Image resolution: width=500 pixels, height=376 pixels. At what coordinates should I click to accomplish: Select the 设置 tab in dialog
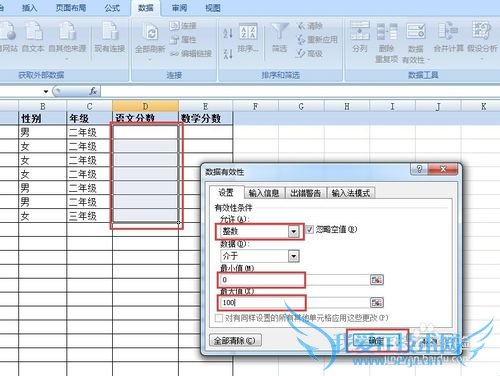click(226, 193)
